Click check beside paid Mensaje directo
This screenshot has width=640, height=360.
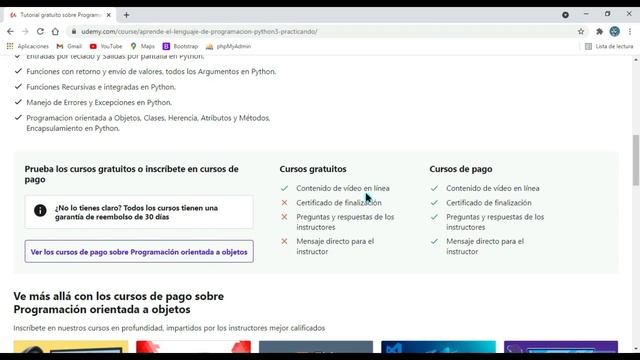click(x=434, y=241)
